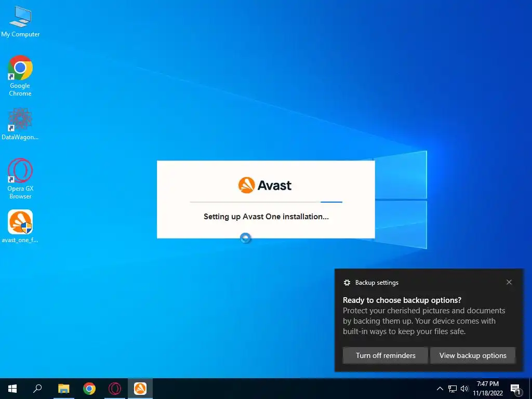Open the volume speaker tray icon

pyautogui.click(x=464, y=389)
